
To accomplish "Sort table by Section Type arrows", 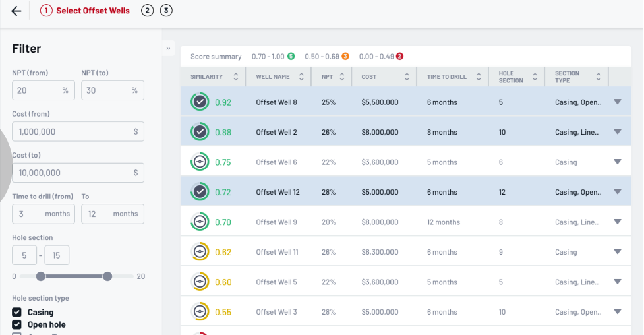I will 599,77.
